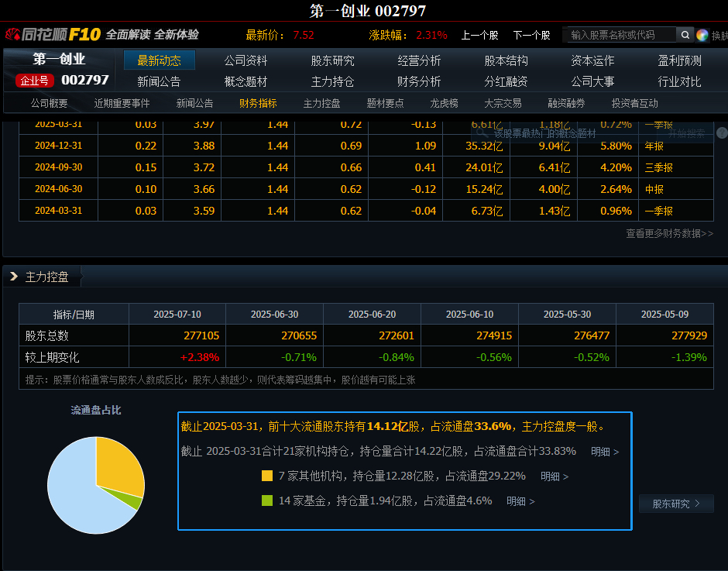Image resolution: width=728 pixels, height=571 pixels.
Task: Jump to 题材要点 section
Action: (x=385, y=103)
